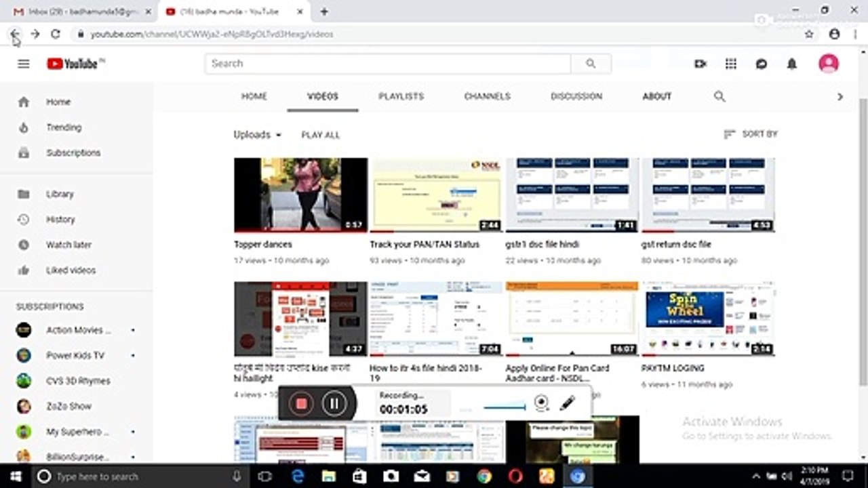Open the CVS 3D Rhymes subscription

click(x=77, y=381)
